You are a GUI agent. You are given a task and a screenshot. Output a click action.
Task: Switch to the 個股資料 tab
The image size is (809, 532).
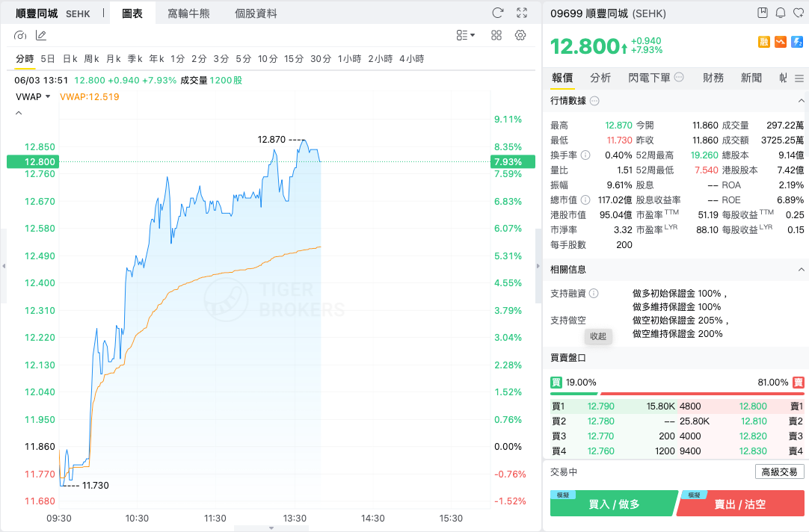coord(256,13)
